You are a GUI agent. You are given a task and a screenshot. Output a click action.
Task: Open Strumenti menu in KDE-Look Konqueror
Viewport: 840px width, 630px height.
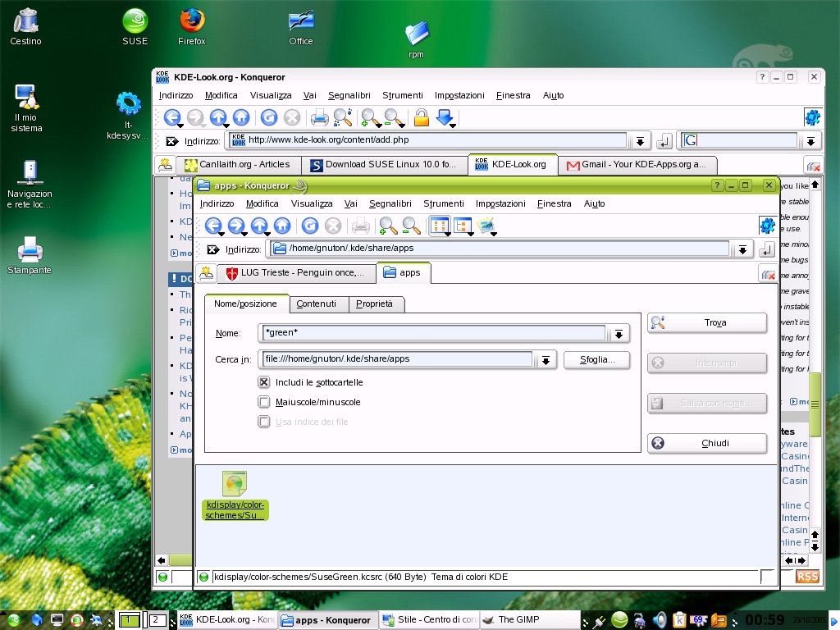coord(402,95)
